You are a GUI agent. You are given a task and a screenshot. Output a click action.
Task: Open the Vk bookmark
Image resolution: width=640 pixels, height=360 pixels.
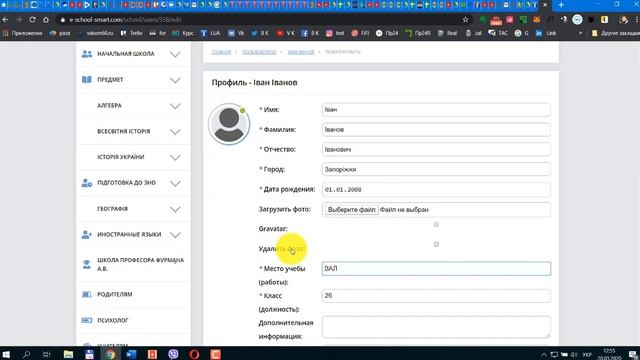coord(236,33)
